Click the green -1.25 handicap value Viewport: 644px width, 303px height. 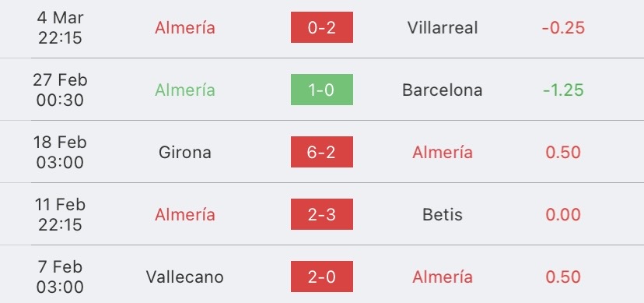tap(563, 90)
